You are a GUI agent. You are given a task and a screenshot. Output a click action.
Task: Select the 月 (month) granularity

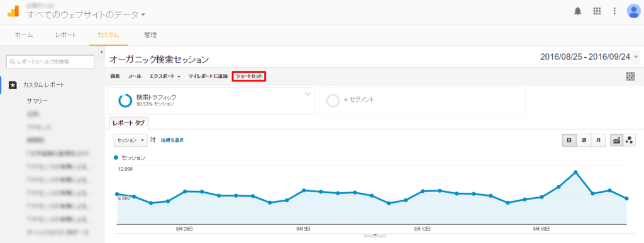point(598,140)
